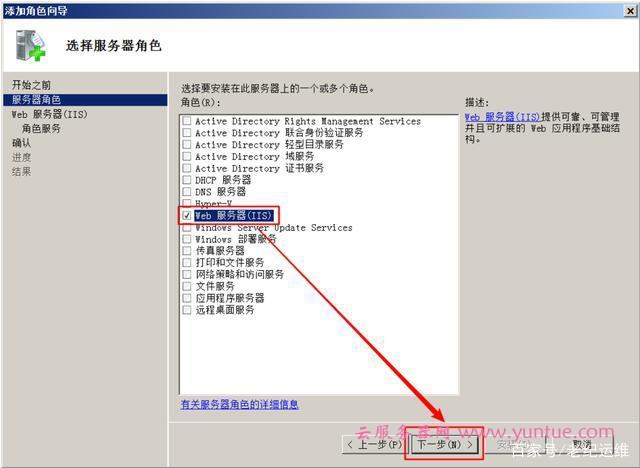This screenshot has height=468, width=640.
Task: Click 下一步(N) button
Action: click(445, 443)
